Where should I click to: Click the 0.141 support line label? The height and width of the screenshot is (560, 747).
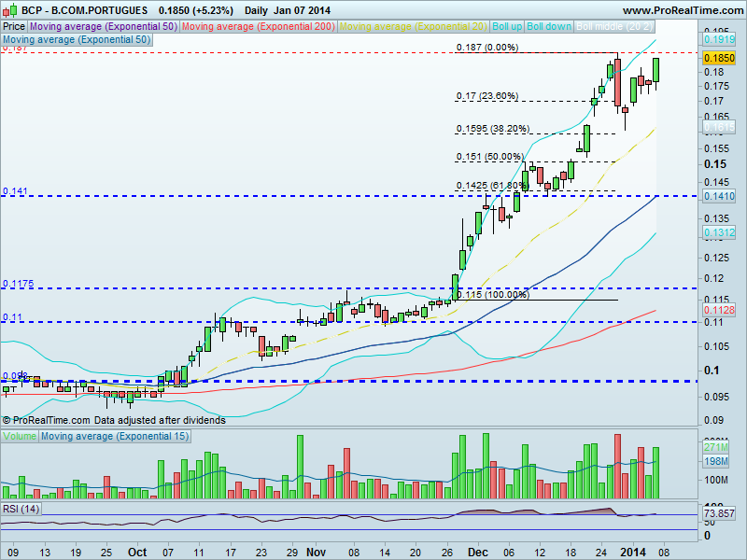click(x=15, y=191)
